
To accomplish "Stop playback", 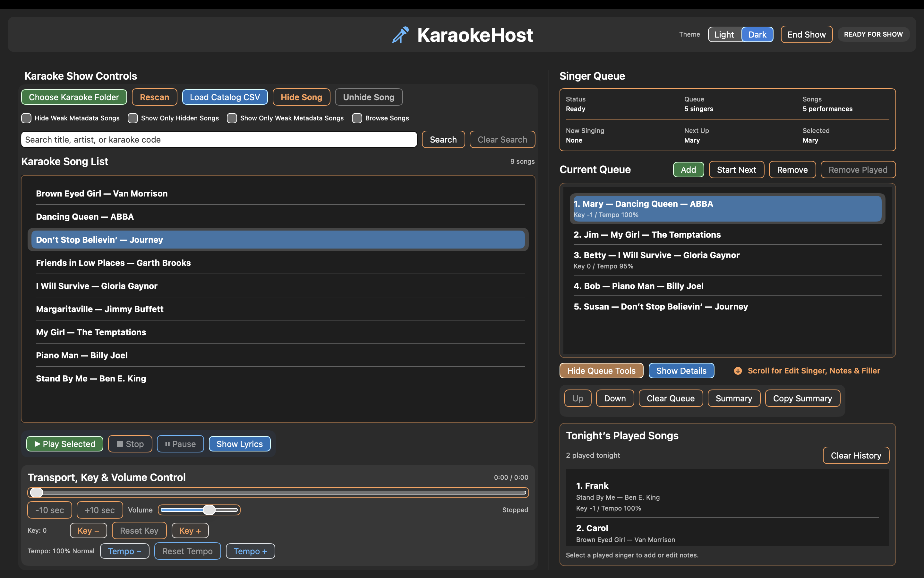I will coord(130,444).
